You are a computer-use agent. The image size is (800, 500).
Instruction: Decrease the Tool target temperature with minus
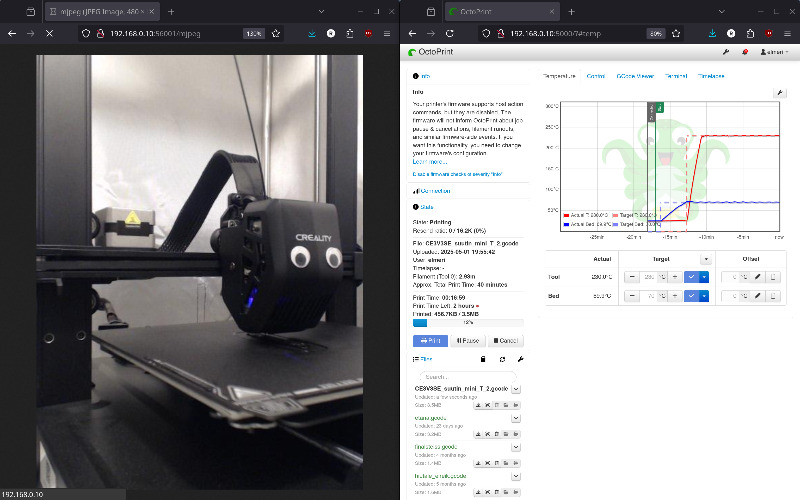(x=632, y=277)
